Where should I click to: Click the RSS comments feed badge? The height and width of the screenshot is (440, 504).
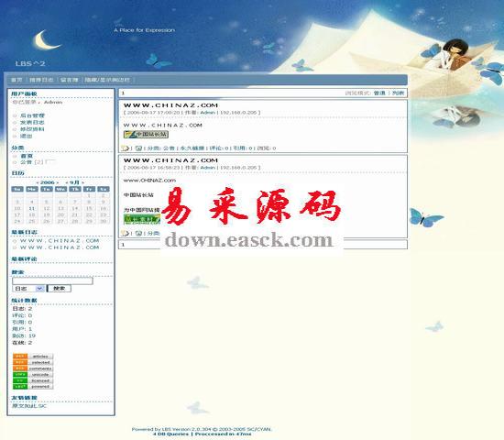33,368
